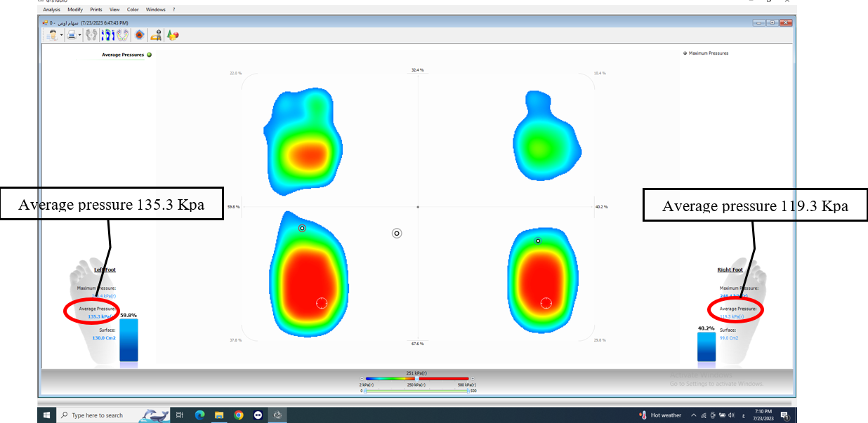Open the Color menu
Screen dimensions: 868x423
coord(133,10)
